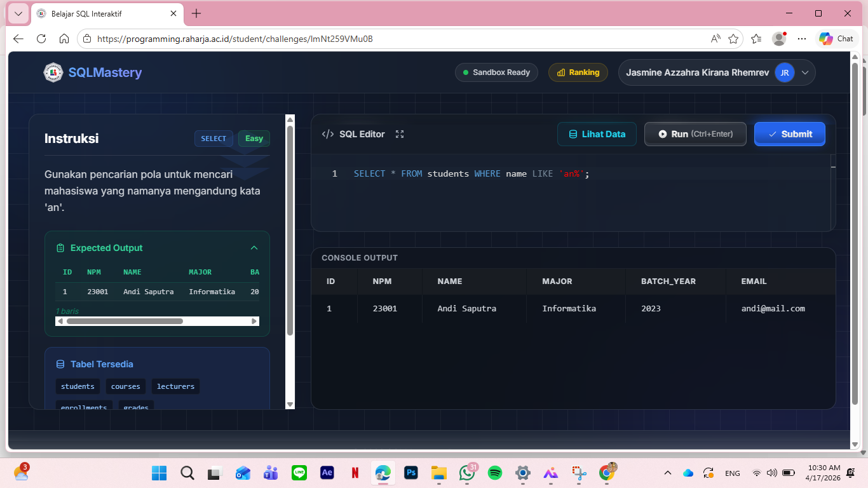This screenshot has height=488, width=868.
Task: Open Spotify from the taskbar
Action: pos(495,473)
